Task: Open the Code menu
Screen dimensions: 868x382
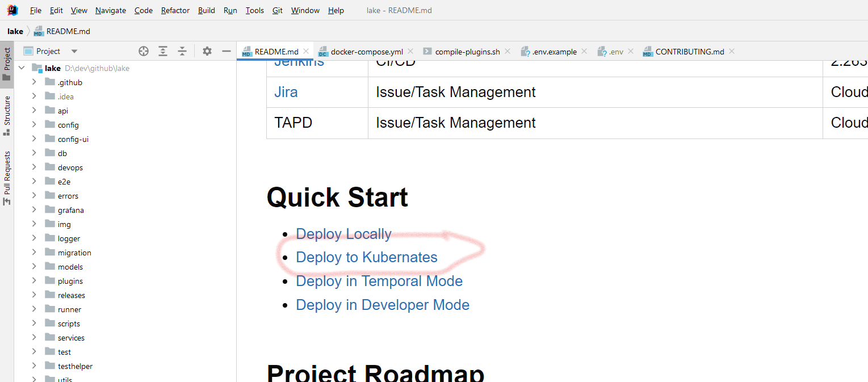Action: point(144,10)
